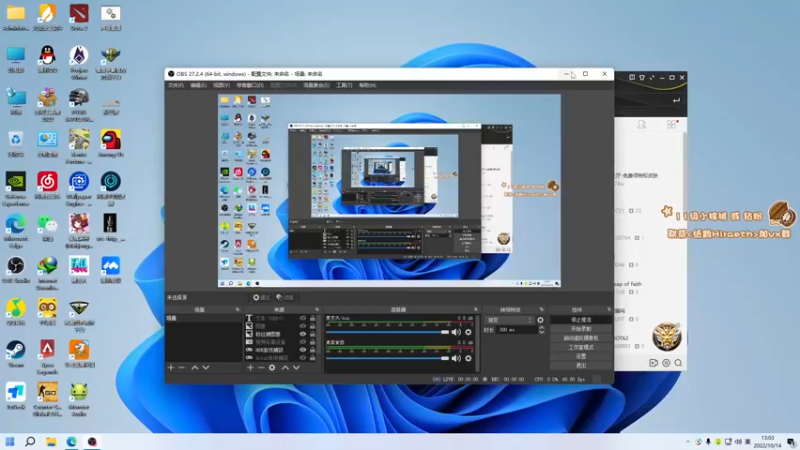The image size is (800, 450).
Task: Expand the system tray hidden icons chevron
Action: point(688,442)
